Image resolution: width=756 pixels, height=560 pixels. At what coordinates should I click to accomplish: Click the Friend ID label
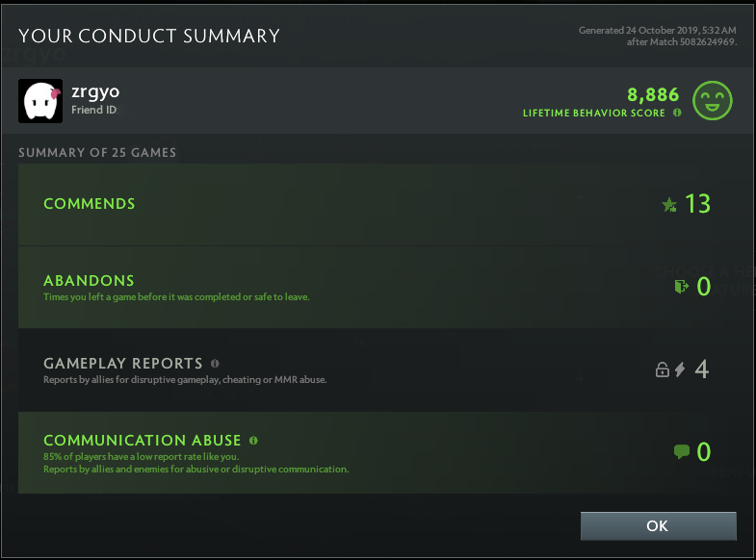[94, 111]
